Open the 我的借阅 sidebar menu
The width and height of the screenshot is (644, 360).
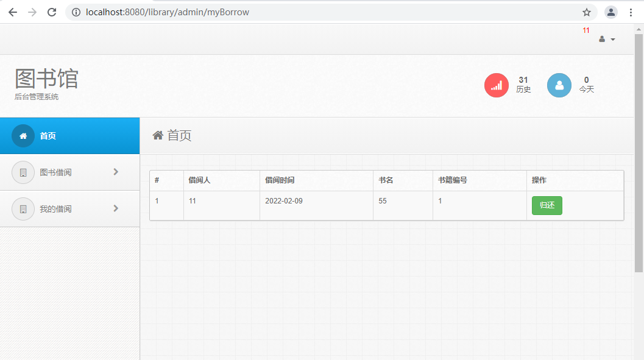coord(70,209)
